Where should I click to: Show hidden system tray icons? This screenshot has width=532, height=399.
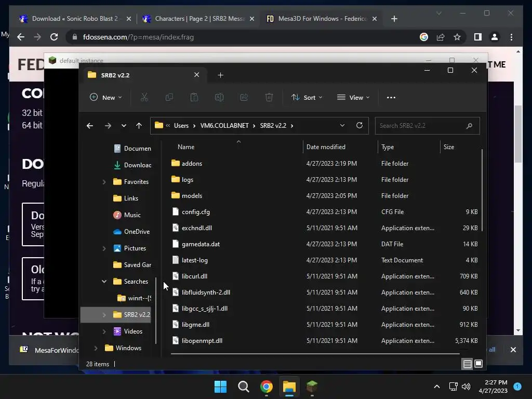pyautogui.click(x=437, y=387)
